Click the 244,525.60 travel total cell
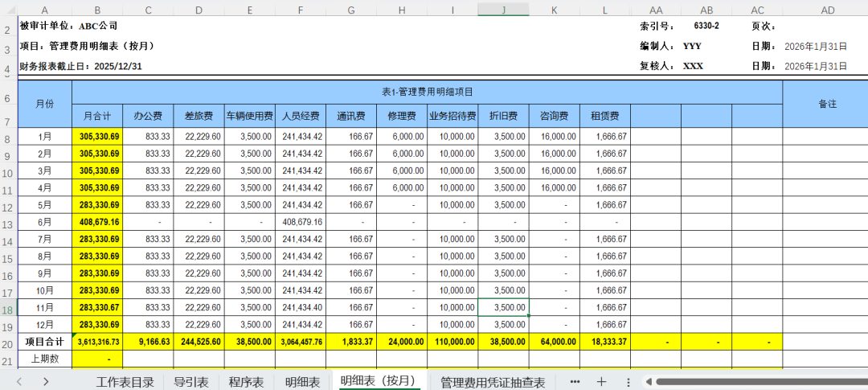868x390 pixels. click(199, 343)
